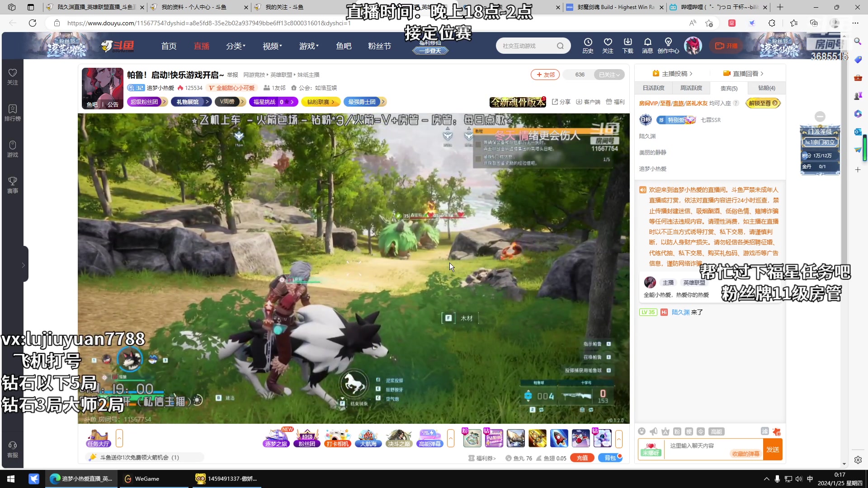This screenshot has height=488, width=868.
Task: Open 赛事 trophy in left sidebar
Action: point(13,185)
